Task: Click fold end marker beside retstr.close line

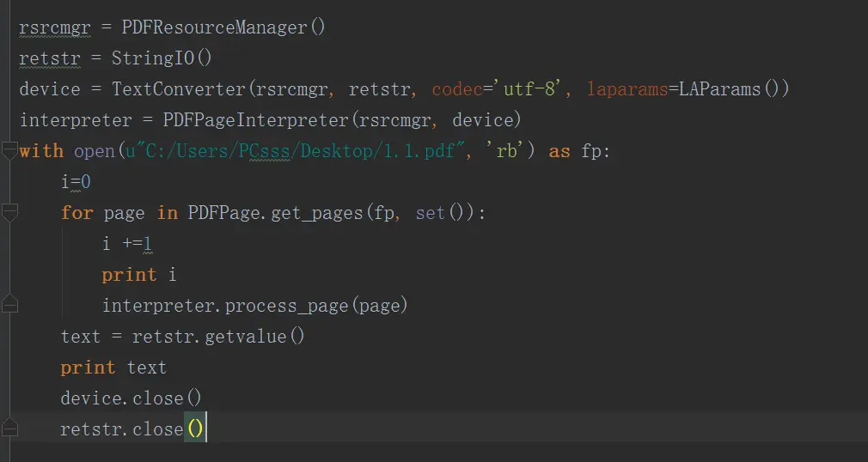Action: [9, 429]
